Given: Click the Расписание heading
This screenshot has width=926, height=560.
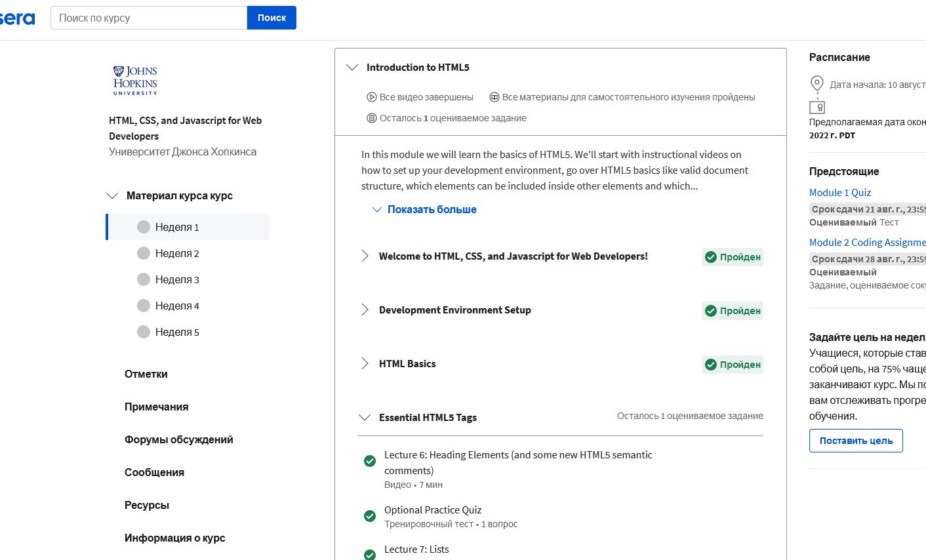Looking at the screenshot, I should pos(839,57).
